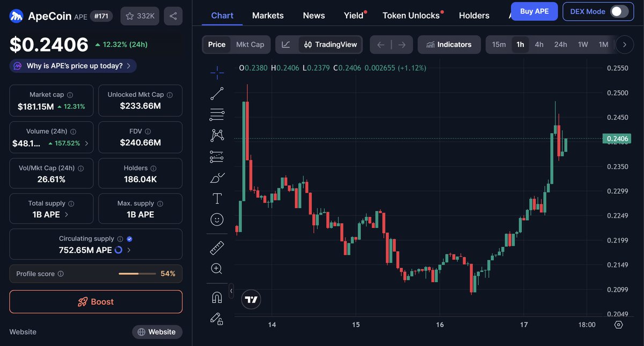Open the emoji icons tool
This screenshot has height=346, width=644.
[217, 219]
